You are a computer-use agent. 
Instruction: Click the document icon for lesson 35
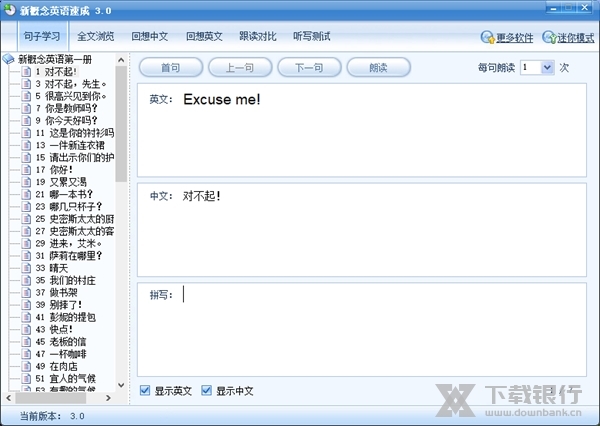click(26, 280)
